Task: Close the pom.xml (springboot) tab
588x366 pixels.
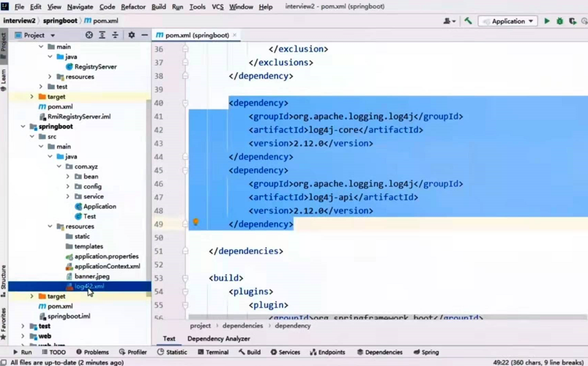Action: tap(235, 35)
